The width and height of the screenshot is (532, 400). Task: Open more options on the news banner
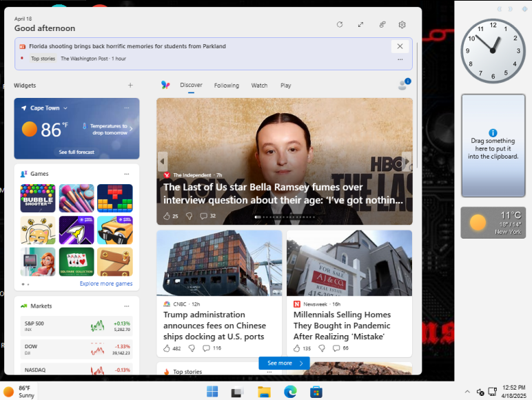click(x=400, y=59)
